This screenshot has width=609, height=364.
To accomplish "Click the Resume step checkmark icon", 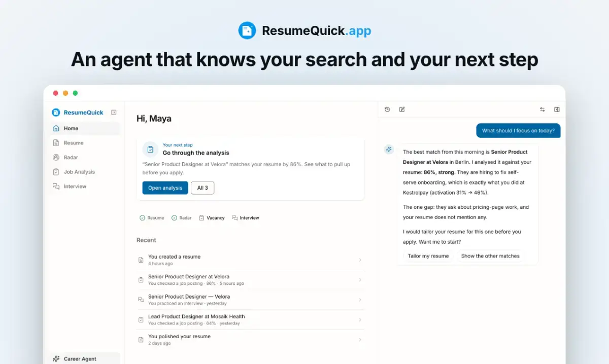I will pos(142,218).
